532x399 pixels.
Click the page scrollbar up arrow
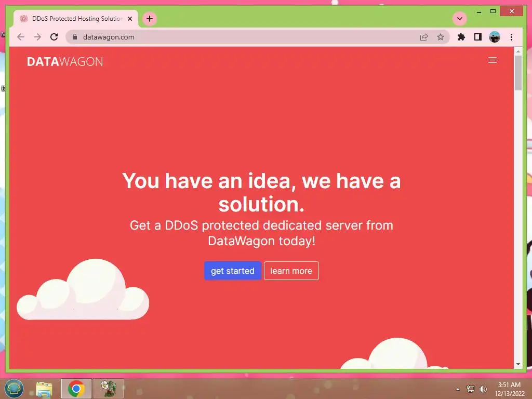(x=518, y=51)
